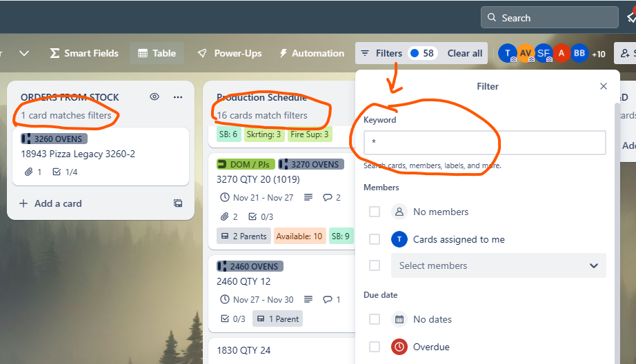Click the 3270 OVENS label
This screenshot has width=636, height=364.
point(310,164)
